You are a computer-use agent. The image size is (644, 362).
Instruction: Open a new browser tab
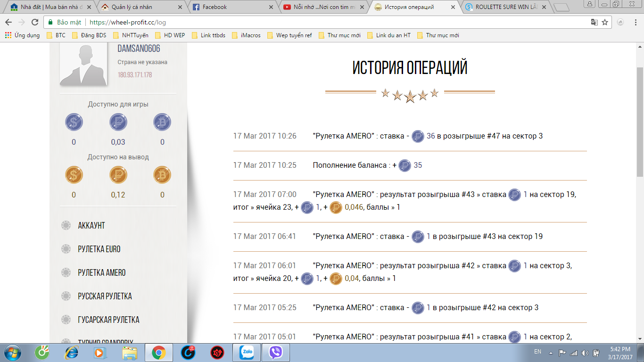pos(561,7)
